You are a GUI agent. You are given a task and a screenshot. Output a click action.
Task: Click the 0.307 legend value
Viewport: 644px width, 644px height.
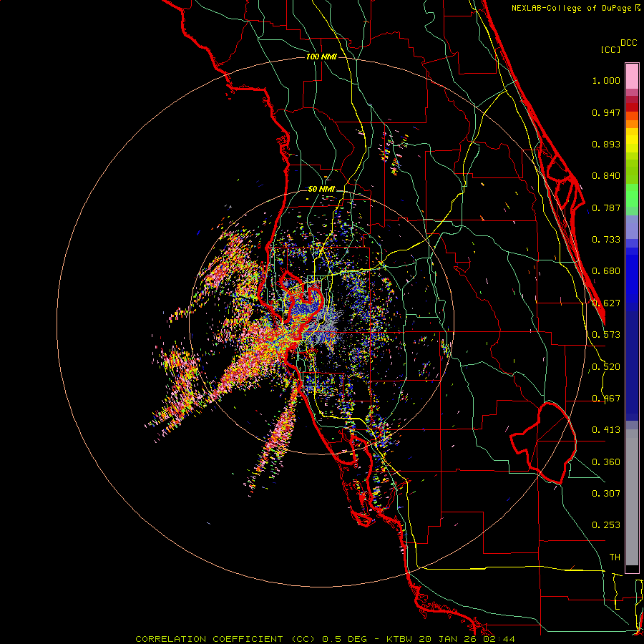(x=606, y=494)
